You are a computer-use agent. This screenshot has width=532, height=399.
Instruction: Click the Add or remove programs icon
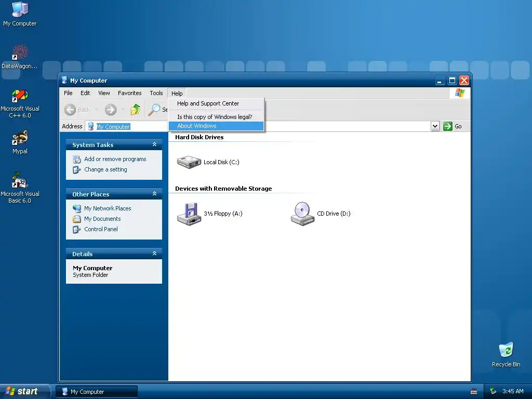[77, 159]
